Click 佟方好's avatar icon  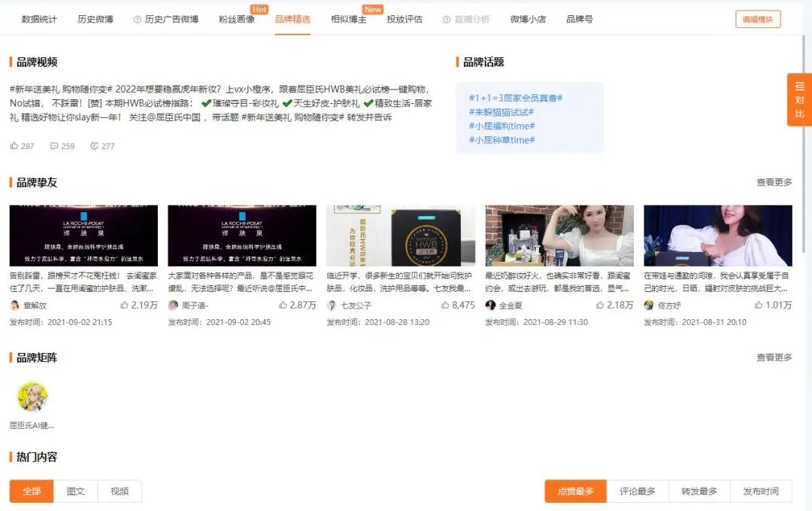648,306
